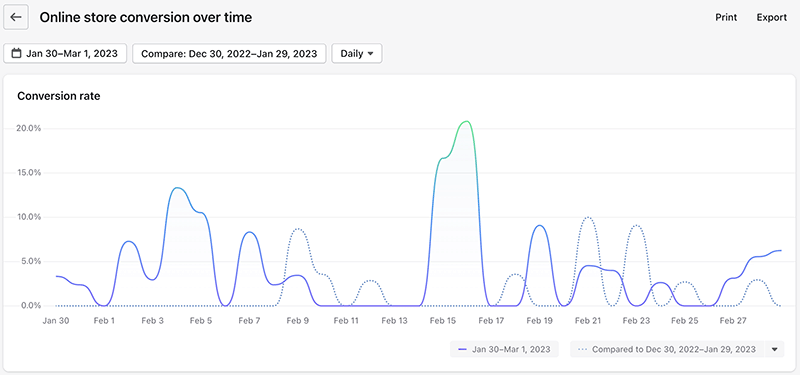Open the Compare: Dec 30, 2022–Jan 29, 2023 selector

229,53
